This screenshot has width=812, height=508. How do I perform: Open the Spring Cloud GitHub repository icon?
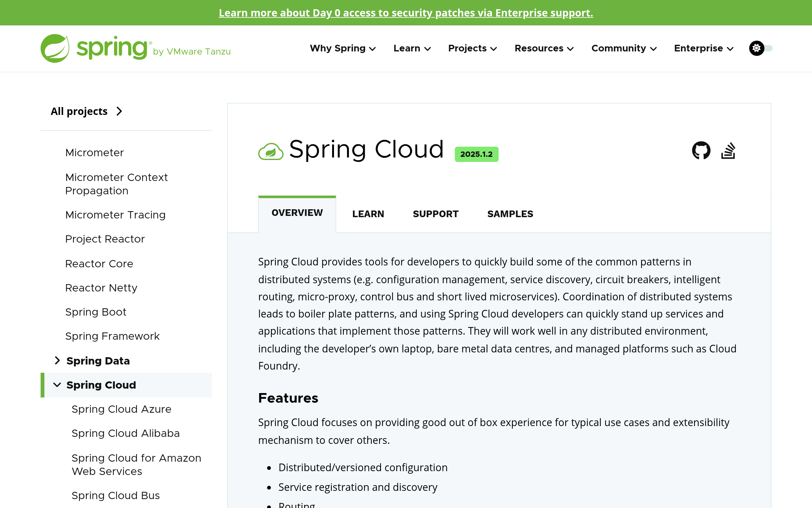coord(701,150)
